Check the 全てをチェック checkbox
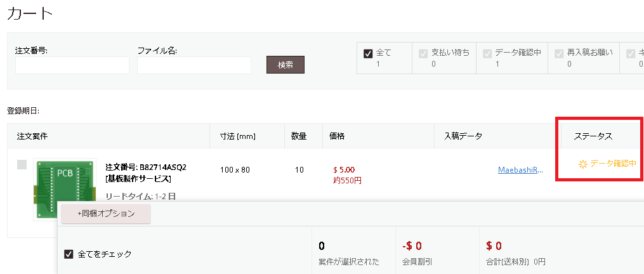Screen dimensions: 644x274 coord(69,254)
